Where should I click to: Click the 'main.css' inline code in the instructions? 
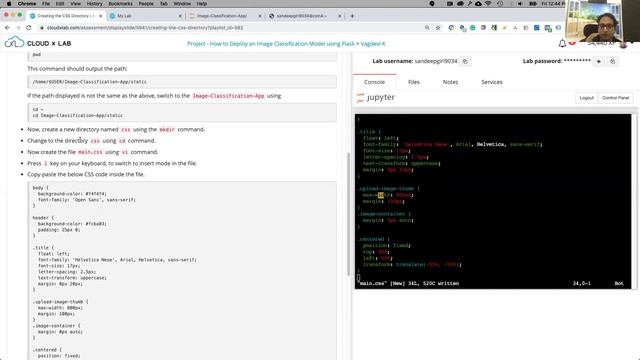point(90,152)
